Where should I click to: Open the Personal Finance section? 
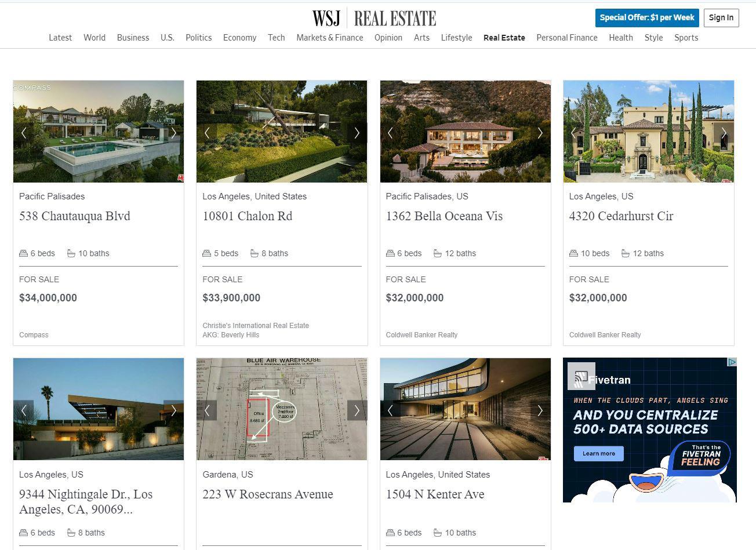pos(567,38)
